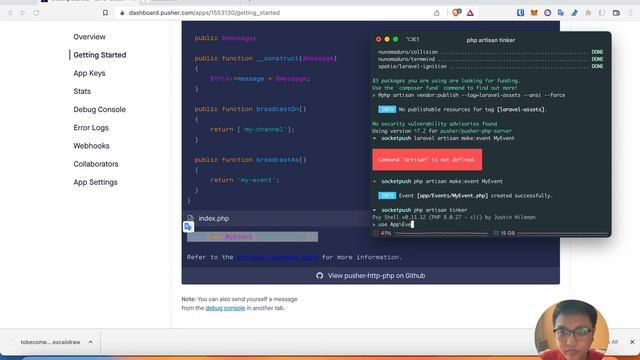Open the tobecome excalidraw download item
The image size is (640, 360).
click(x=50, y=342)
